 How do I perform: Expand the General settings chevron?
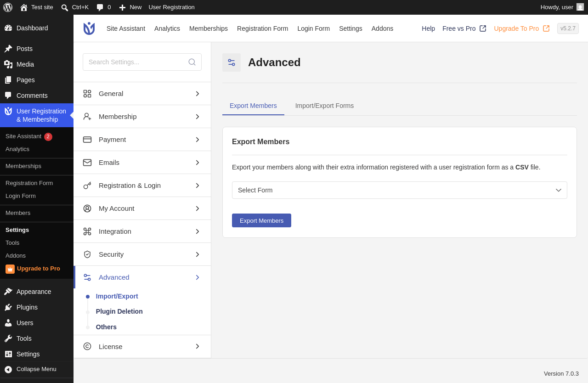click(x=198, y=94)
